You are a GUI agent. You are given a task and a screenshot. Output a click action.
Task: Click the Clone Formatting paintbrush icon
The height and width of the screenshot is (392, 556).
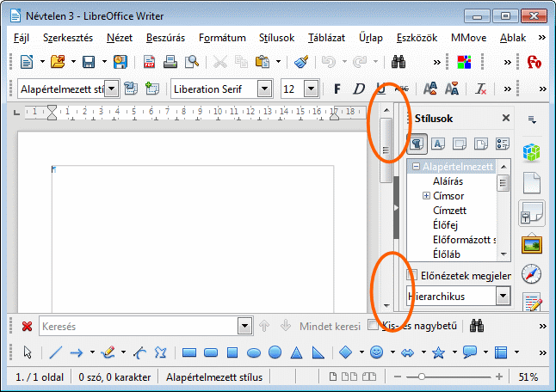click(x=300, y=62)
